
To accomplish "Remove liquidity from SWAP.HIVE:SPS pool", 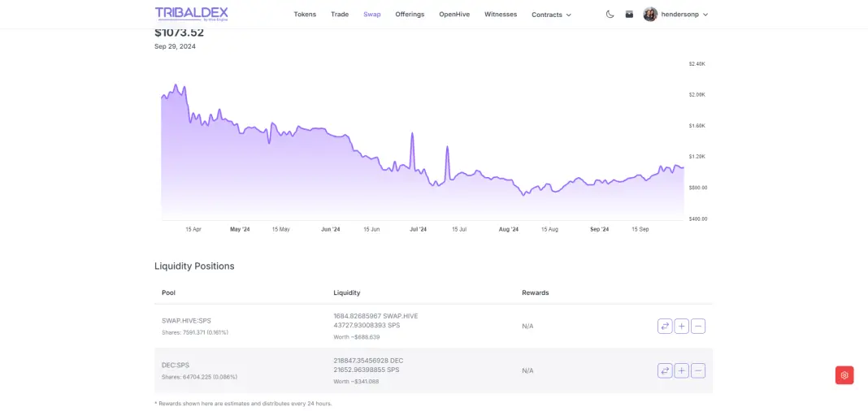I will click(699, 327).
